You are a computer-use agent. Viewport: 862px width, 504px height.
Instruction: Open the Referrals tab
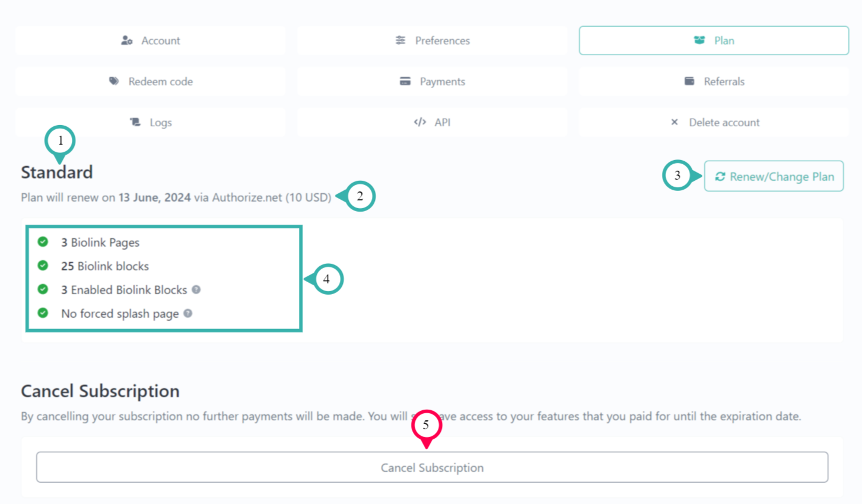[x=713, y=81]
